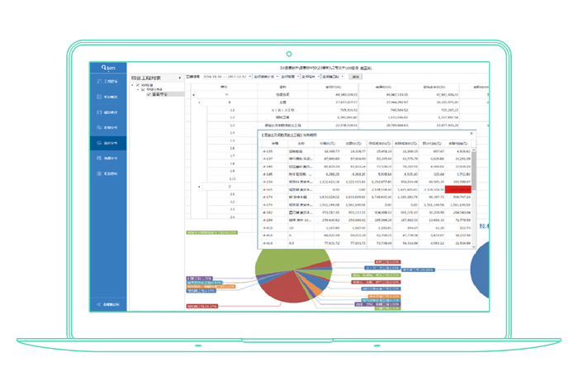
Task: Collapse the top summary row in the cost table
Action: click(193, 94)
